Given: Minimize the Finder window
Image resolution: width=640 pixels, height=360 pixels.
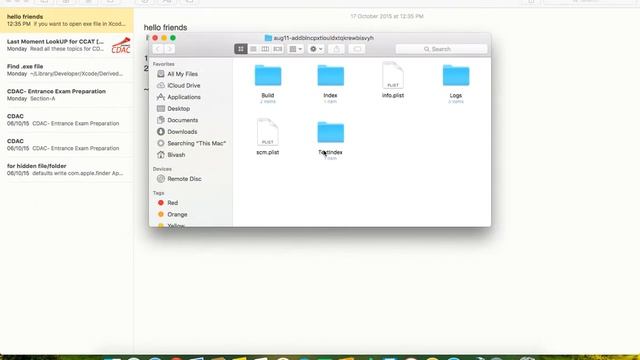Looking at the screenshot, I should pos(164,38).
